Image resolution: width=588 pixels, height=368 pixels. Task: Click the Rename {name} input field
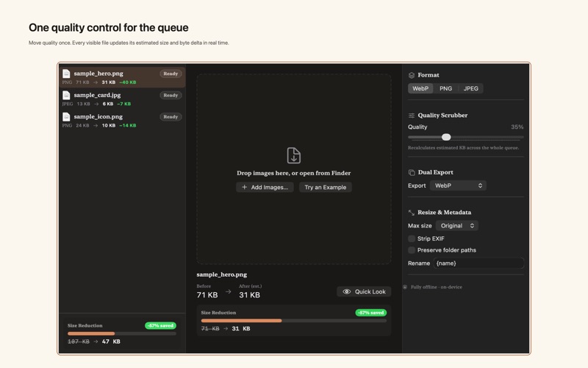pyautogui.click(x=478, y=263)
